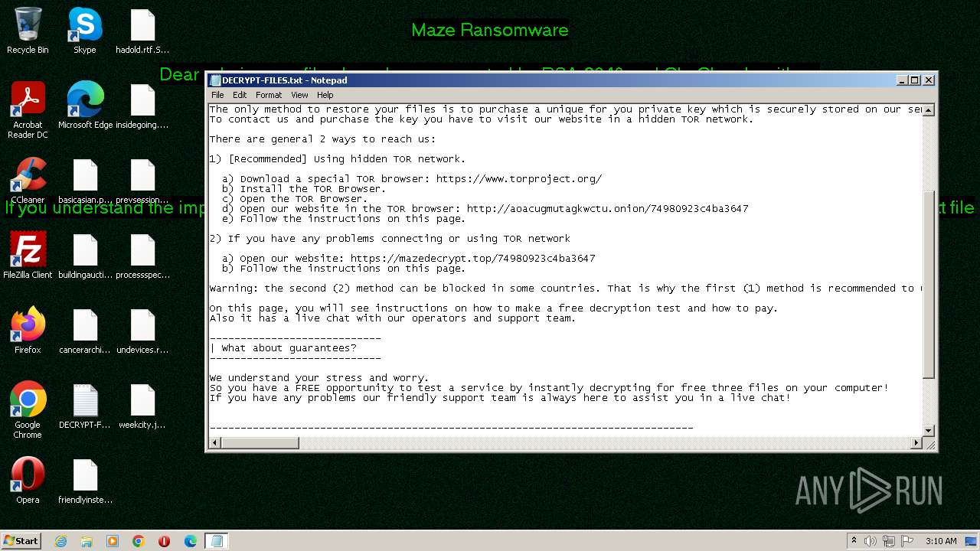Open Google Chrome desktop shortcut
Image resolution: width=980 pixels, height=551 pixels.
(x=28, y=410)
